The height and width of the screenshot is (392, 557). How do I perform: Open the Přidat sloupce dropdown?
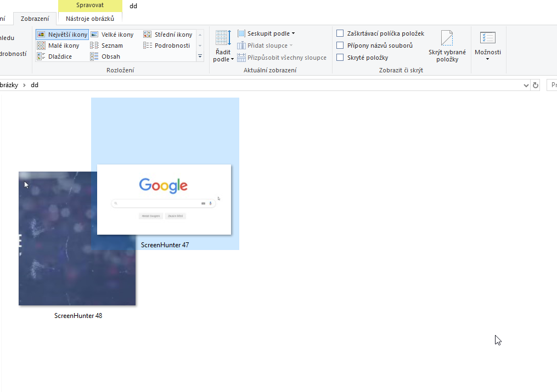coord(265,46)
